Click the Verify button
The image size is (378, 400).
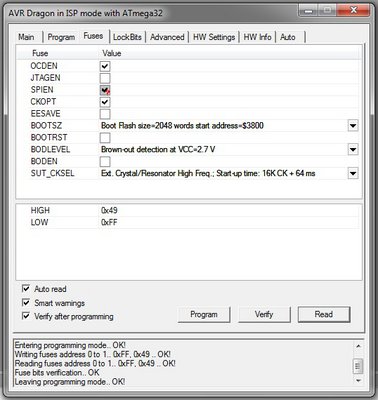point(264,314)
